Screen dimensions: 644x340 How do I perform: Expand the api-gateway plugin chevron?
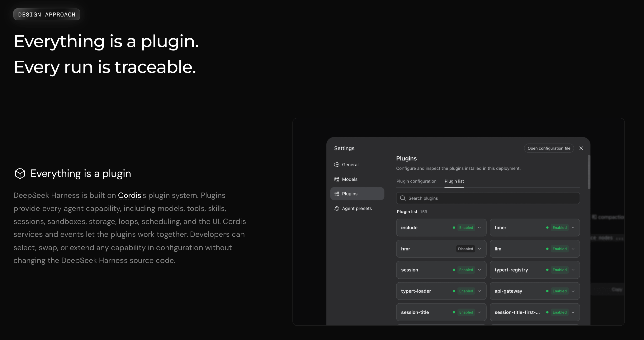coord(573,291)
